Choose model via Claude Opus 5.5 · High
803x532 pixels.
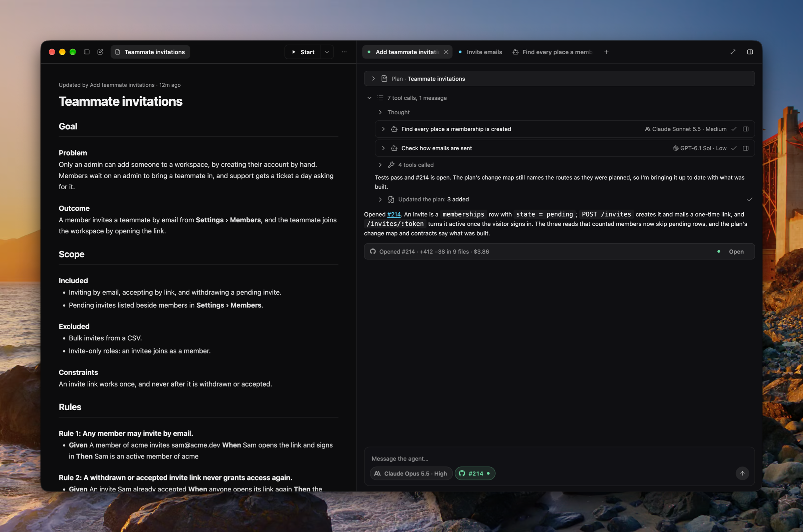point(411,473)
